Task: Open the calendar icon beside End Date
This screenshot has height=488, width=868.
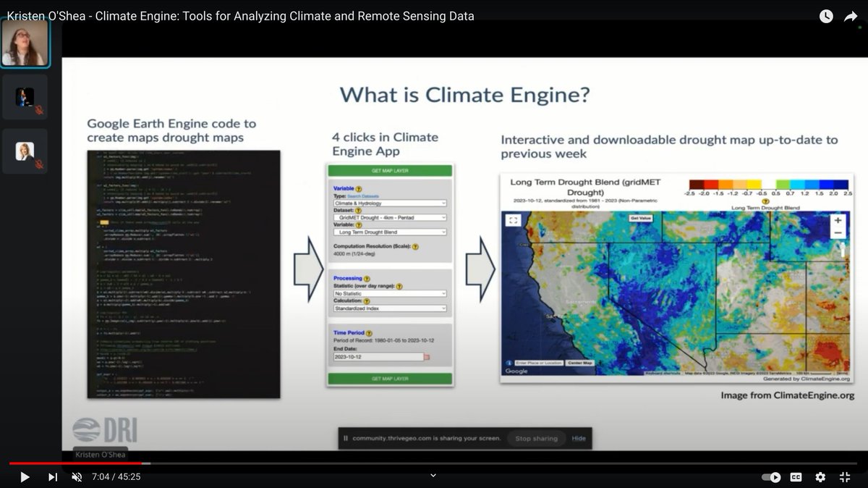Action: click(x=427, y=357)
